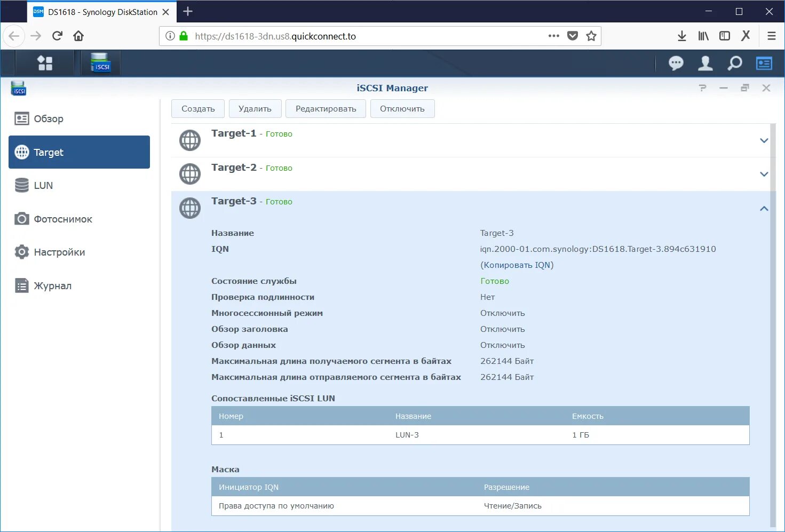The width and height of the screenshot is (785, 532).
Task: Open the LUN section
Action: coord(79,185)
